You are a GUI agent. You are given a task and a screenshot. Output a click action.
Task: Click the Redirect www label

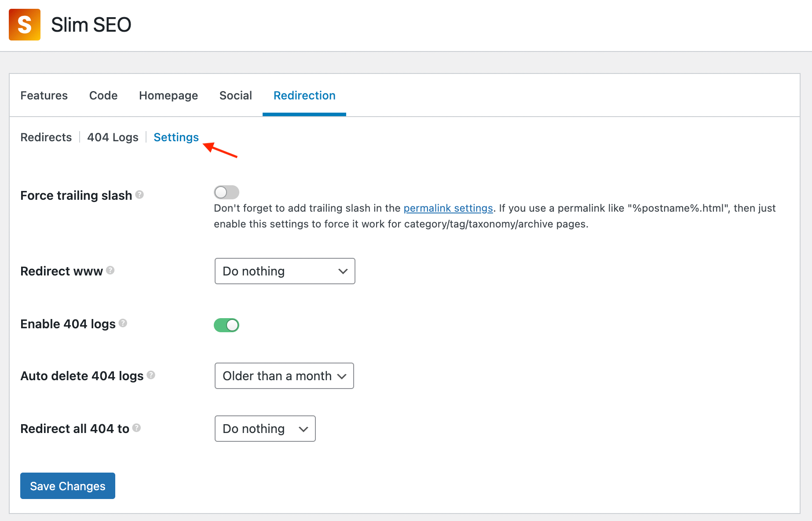coord(62,271)
